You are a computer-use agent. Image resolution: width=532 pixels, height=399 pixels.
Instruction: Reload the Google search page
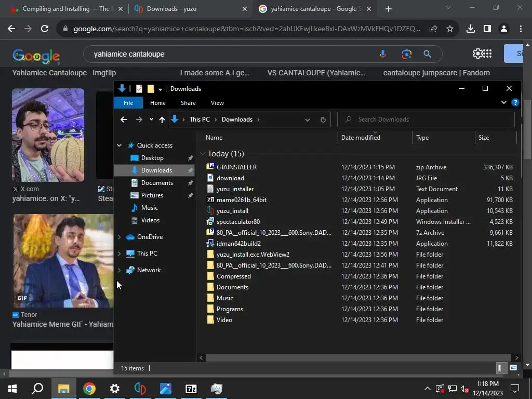(45, 29)
